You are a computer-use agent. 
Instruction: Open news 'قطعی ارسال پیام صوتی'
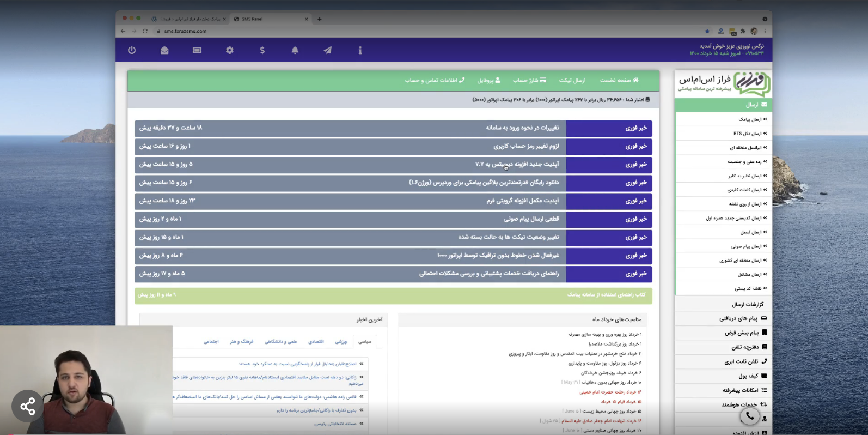[x=531, y=219]
